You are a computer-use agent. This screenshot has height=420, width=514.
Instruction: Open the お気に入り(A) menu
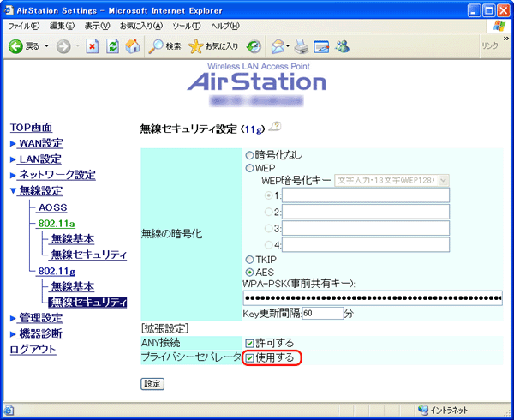(x=141, y=26)
